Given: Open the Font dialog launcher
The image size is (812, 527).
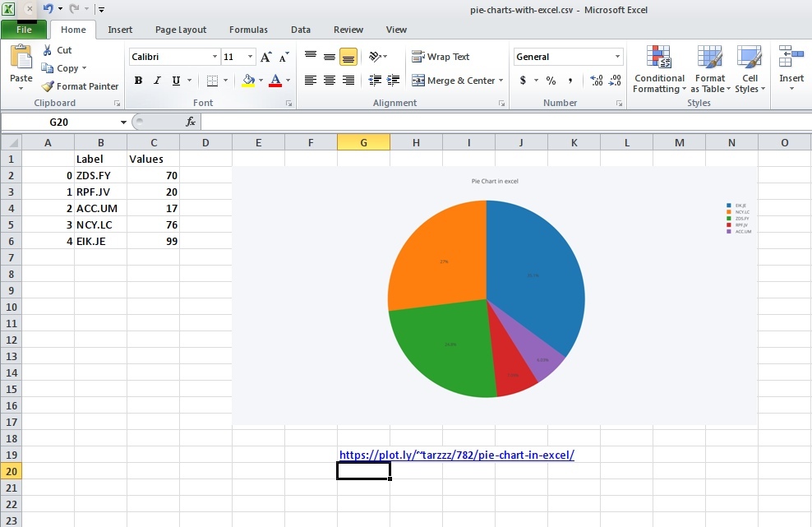Looking at the screenshot, I should pos(289,104).
